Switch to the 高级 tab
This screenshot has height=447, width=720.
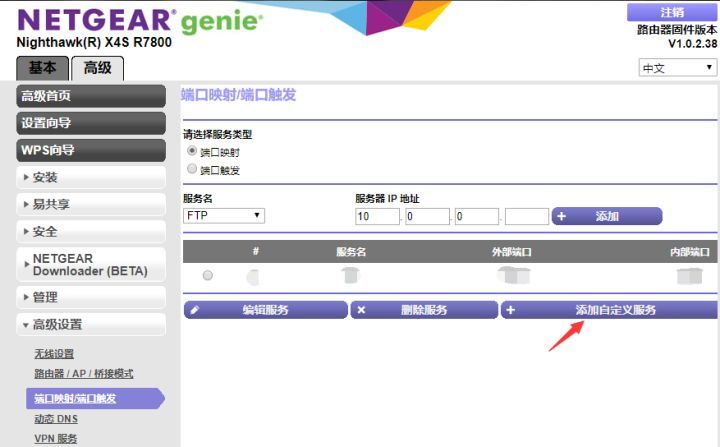point(97,67)
